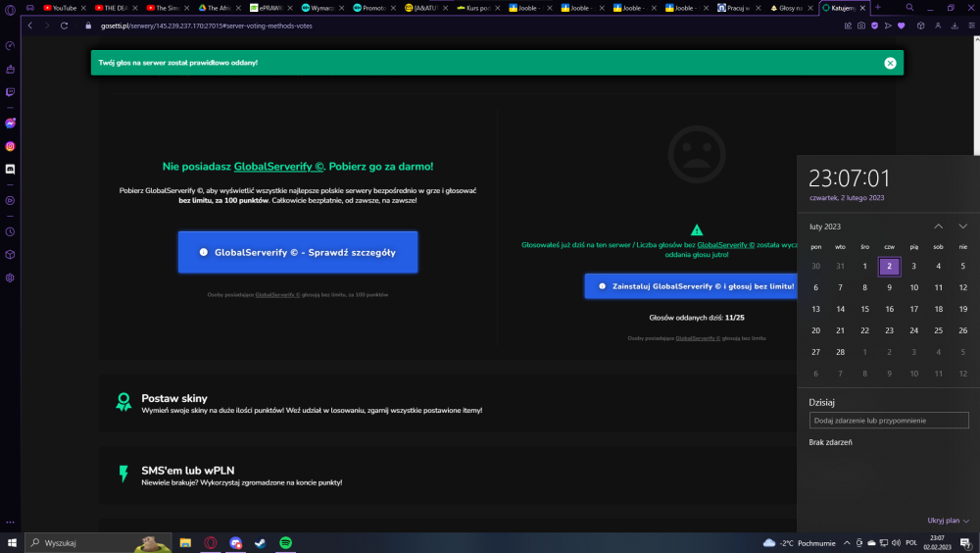
Task: Add bookmark with the heart icon
Action: [x=901, y=25]
